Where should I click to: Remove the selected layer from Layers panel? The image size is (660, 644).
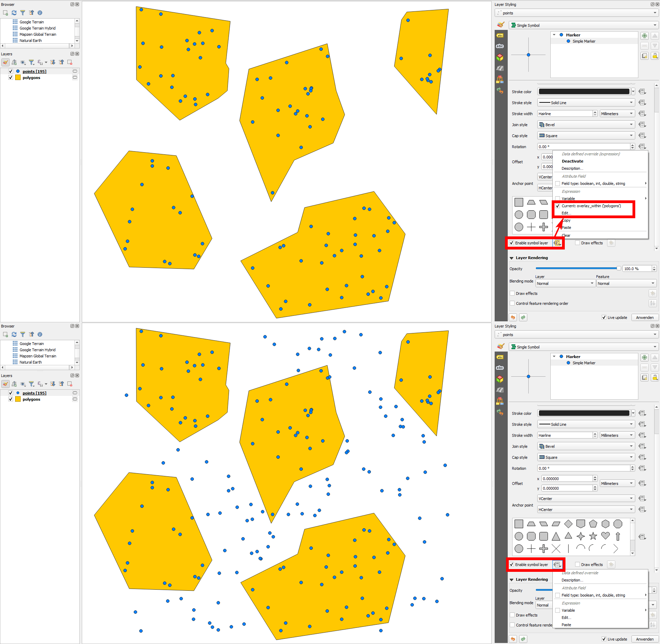pos(70,62)
